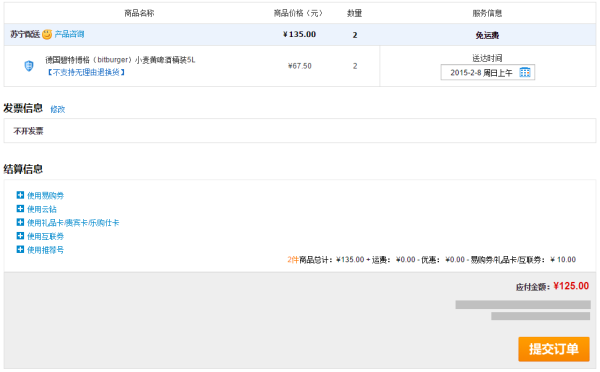Click the 结算信息 section heading
This screenshot has width=600, height=372.
(23, 169)
